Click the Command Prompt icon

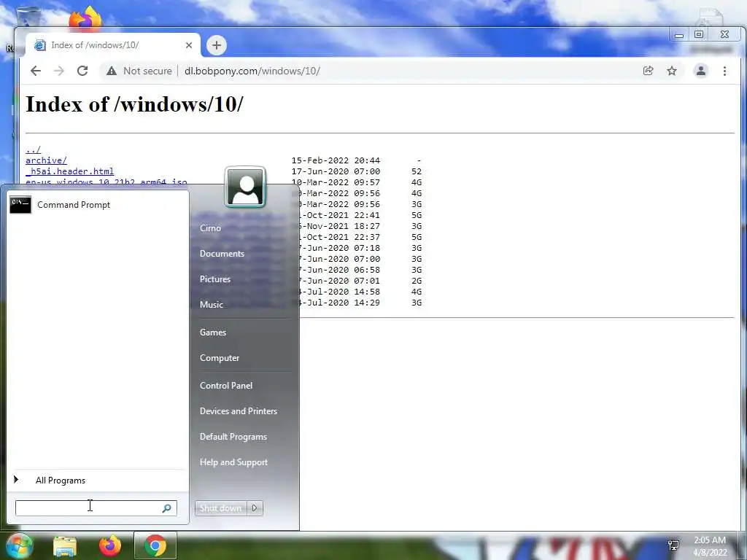(20, 205)
